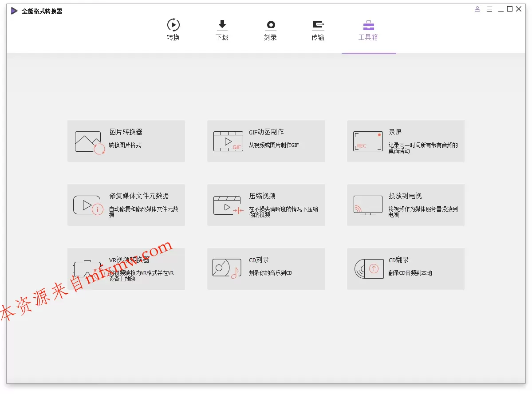Viewport: 532px width, 394px height.
Task: Click description 将视频作为媒体服务器投放到电视
Action: click(x=423, y=212)
